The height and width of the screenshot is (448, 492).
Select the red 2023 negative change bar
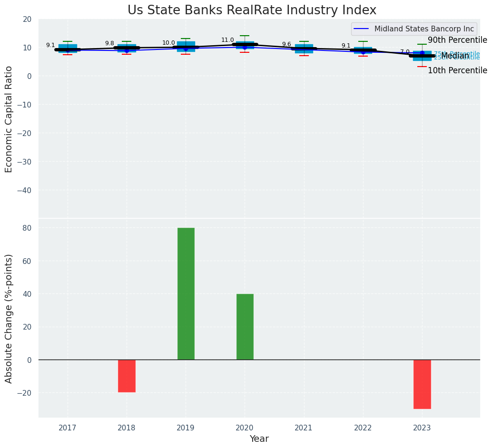422,384
